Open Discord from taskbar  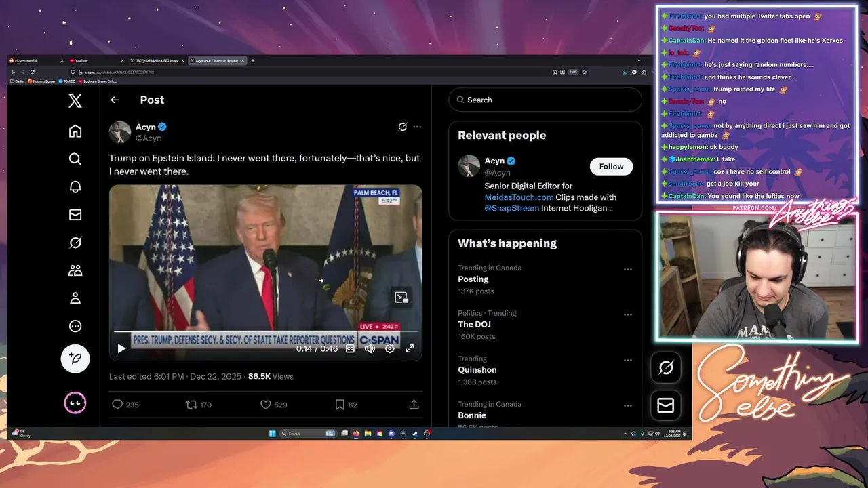pyautogui.click(x=391, y=434)
